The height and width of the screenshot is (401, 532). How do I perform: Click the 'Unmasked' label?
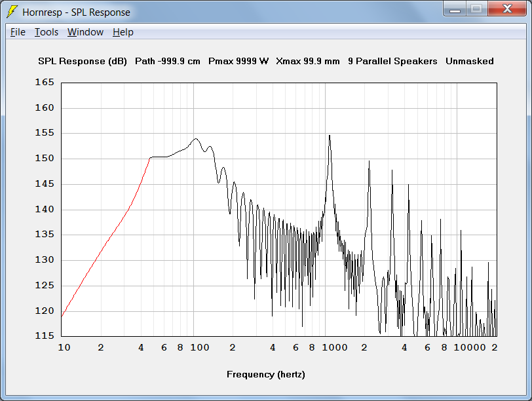[470, 61]
